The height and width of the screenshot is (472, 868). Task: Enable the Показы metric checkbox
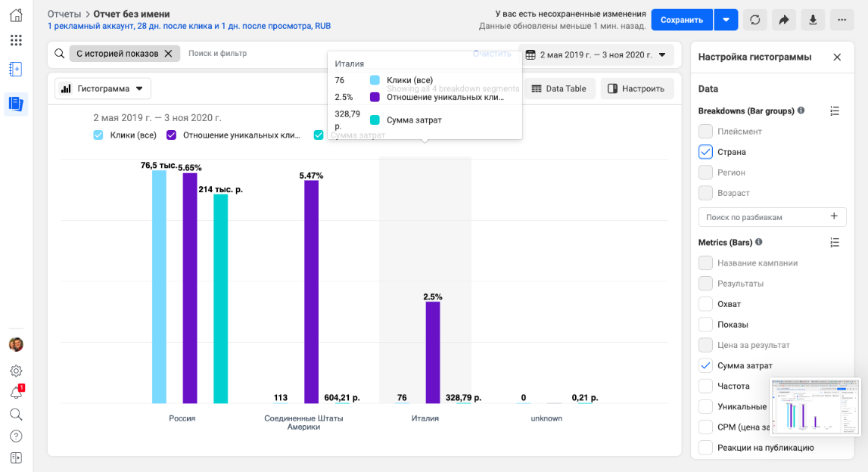click(x=705, y=324)
